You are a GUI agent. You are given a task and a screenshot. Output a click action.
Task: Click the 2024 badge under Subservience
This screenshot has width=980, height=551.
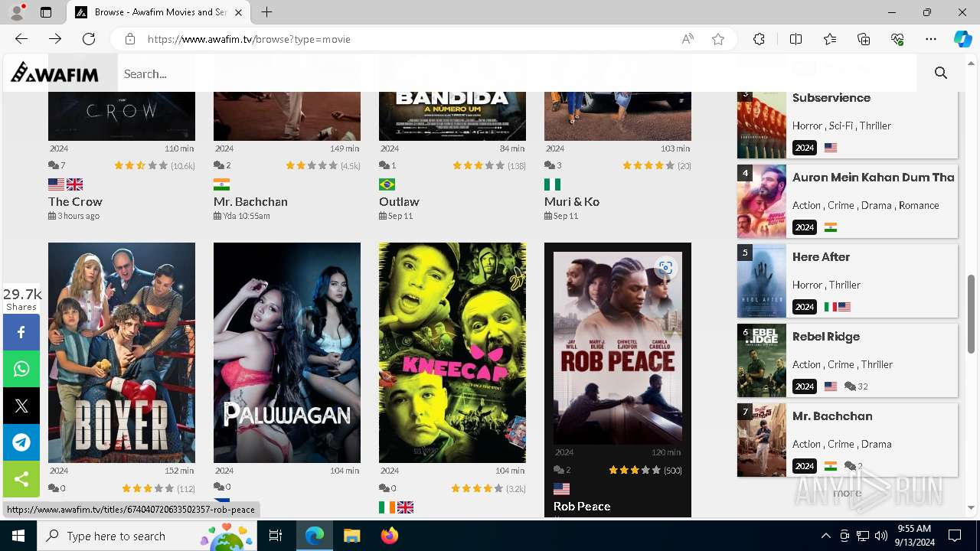804,148
